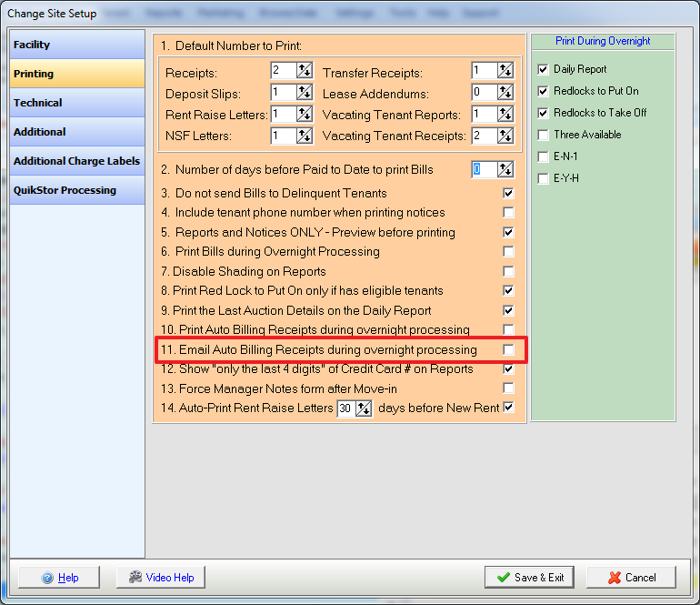Click the Transfer Receipts count field
This screenshot has width=700, height=605.
click(x=485, y=71)
